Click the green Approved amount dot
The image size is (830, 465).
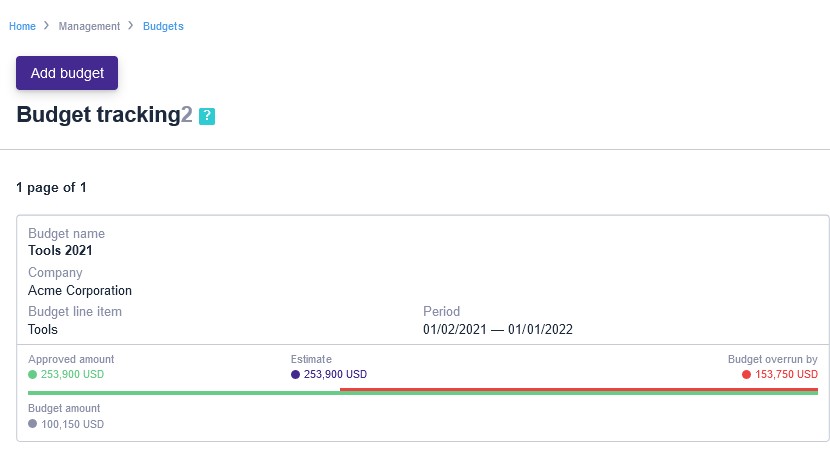32,374
